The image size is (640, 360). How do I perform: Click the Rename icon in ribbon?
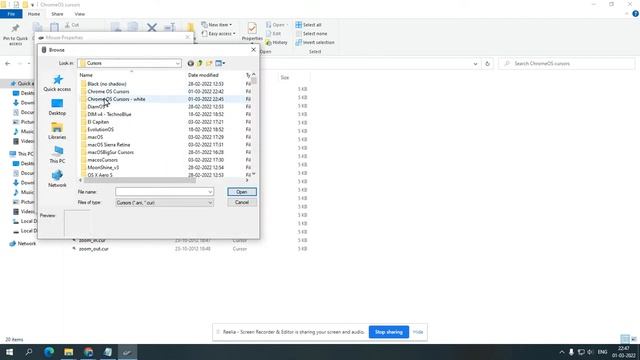coord(169,27)
